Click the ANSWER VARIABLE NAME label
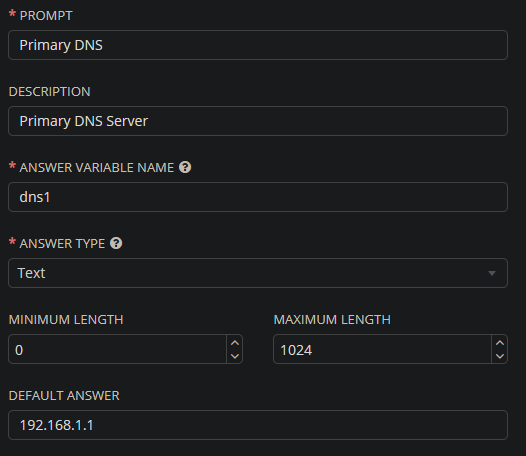The image size is (526, 456). (97, 167)
